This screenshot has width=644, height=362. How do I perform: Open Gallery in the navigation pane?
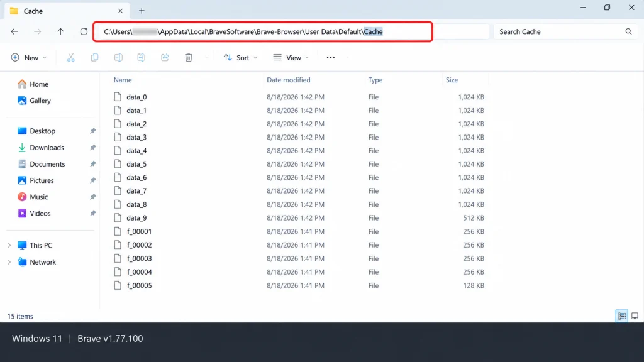point(35,101)
